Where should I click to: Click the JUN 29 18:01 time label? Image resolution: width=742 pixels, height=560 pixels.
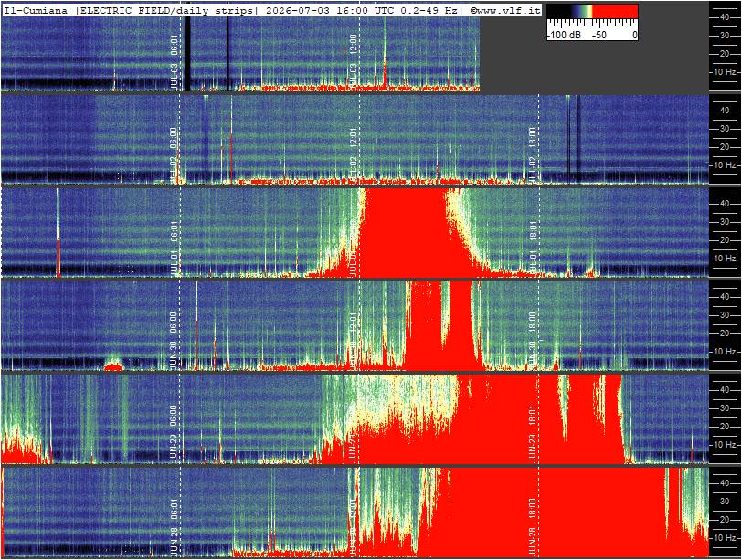tap(533, 434)
